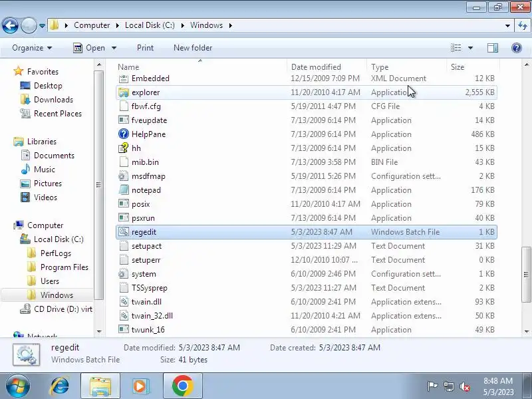Screen dimensions: 532x399
Task: Open the More view options dropdown arrow
Action: [470, 48]
